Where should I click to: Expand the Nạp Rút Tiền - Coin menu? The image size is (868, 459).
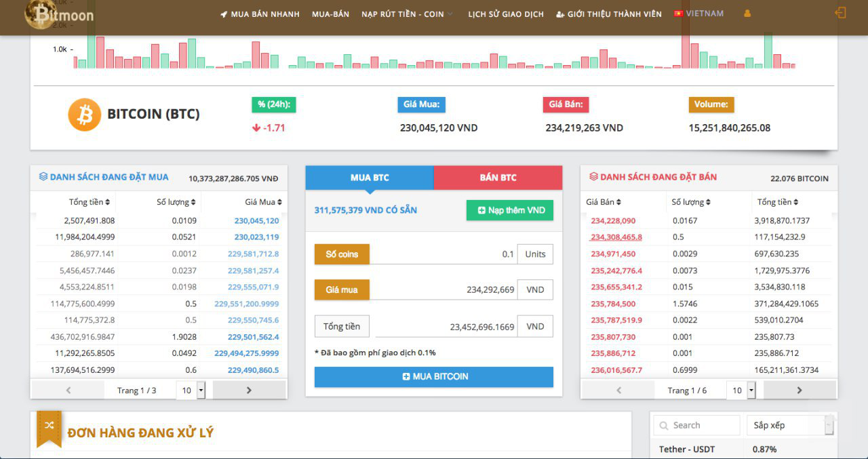coord(407,14)
